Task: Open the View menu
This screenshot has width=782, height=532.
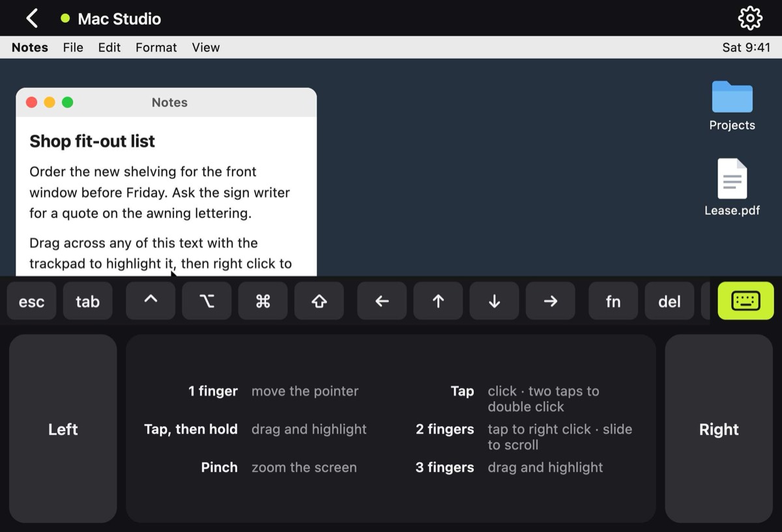Action: (x=206, y=48)
